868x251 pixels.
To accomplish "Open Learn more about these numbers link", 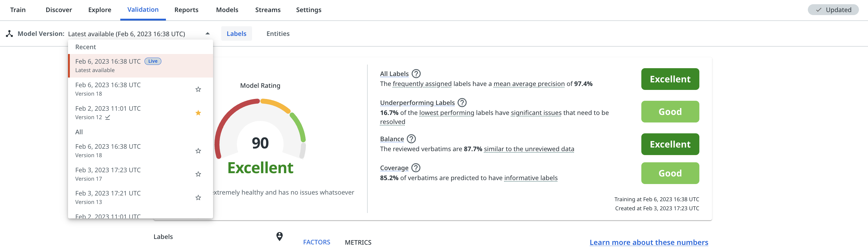I will coord(649,242).
